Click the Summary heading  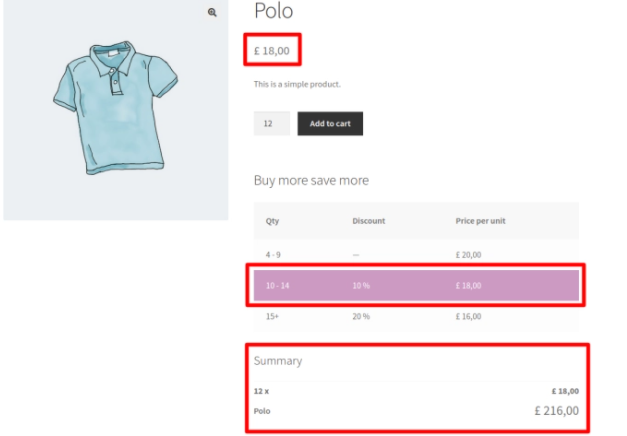[278, 361]
